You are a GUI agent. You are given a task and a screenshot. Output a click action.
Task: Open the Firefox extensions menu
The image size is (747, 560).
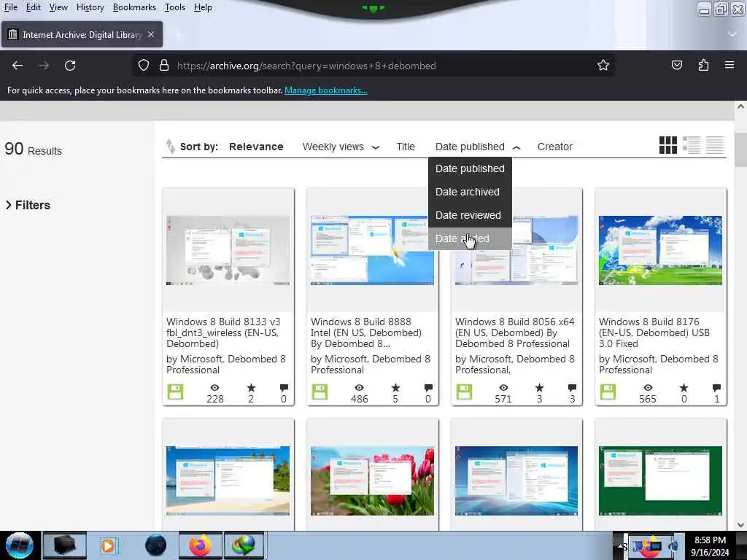(x=704, y=65)
